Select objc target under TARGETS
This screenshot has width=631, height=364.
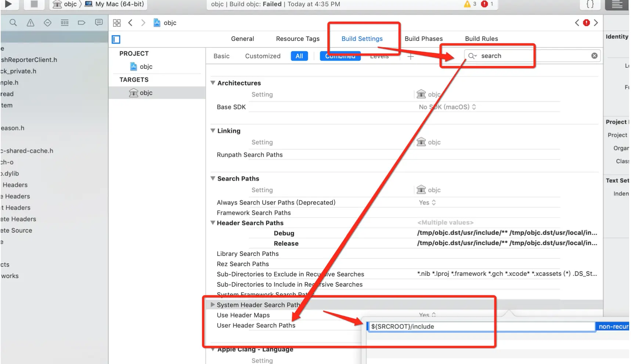(141, 93)
